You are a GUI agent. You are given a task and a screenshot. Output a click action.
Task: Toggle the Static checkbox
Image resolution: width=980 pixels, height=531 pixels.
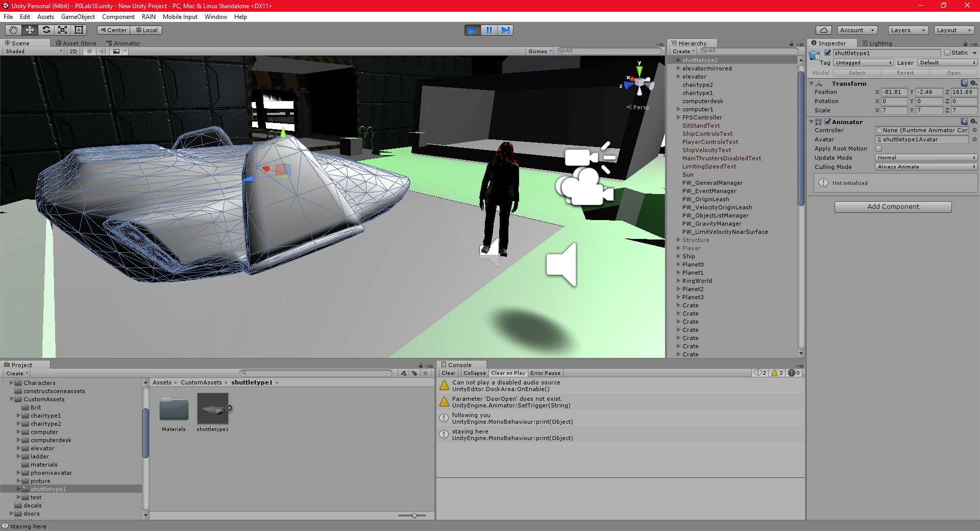pos(947,53)
